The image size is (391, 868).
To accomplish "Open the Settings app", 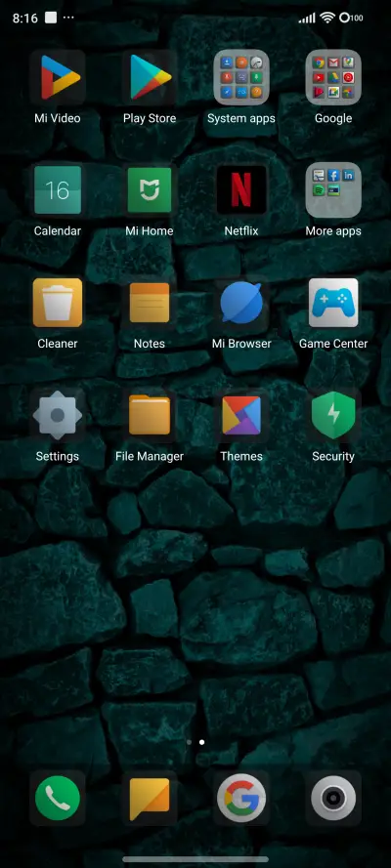I will pyautogui.click(x=58, y=415).
